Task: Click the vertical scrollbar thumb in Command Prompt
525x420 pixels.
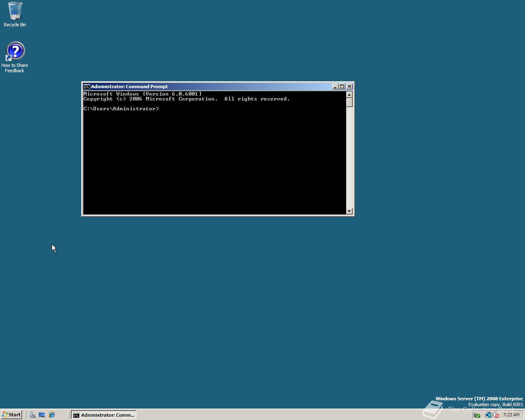Action: pos(349,103)
